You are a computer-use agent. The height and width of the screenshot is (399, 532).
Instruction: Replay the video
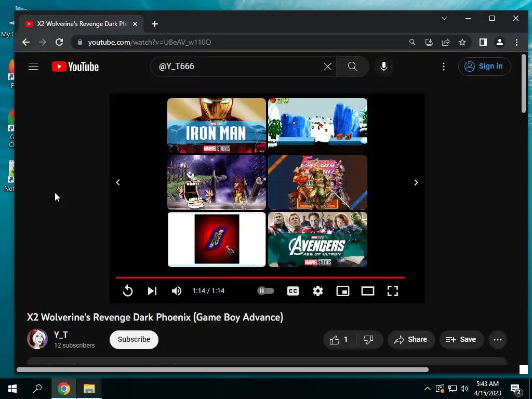128,291
